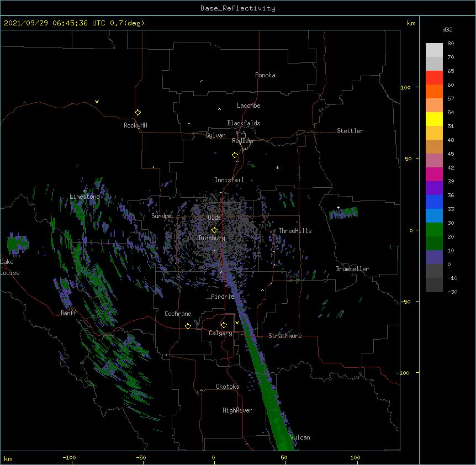The height and width of the screenshot is (465, 476).
Task: Select the Calgary city label
Action: tap(220, 333)
